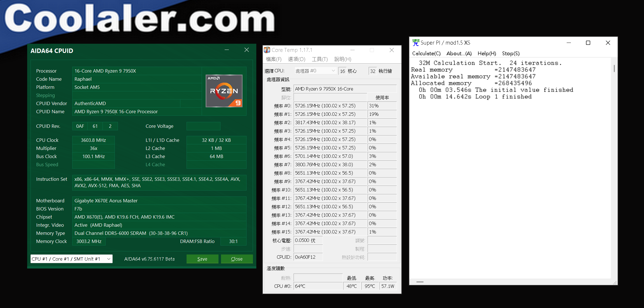Open the 檔案(F) menu in Core Temp
The width and height of the screenshot is (644, 308).
(274, 59)
